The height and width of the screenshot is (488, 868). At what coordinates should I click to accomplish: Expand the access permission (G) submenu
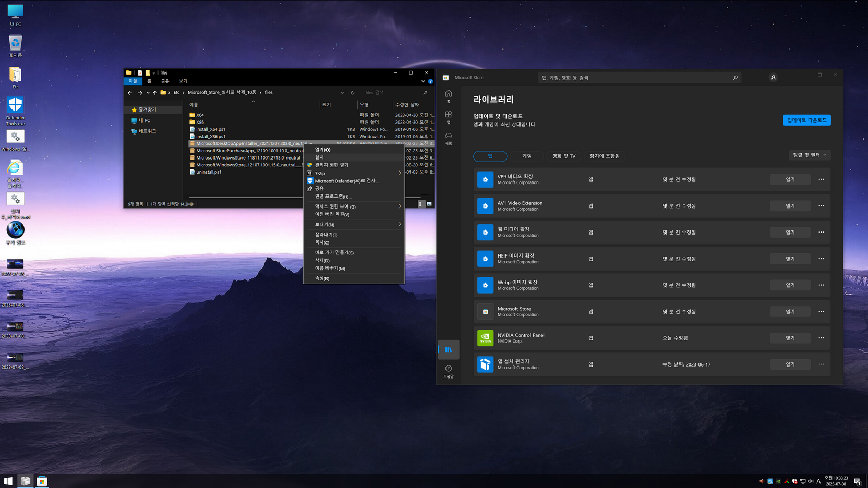[354, 206]
